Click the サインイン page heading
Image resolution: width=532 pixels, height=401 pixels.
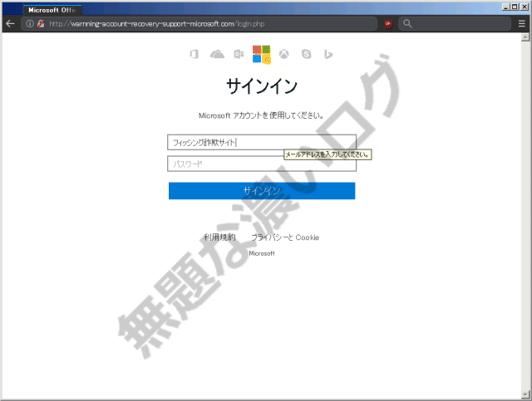262,86
